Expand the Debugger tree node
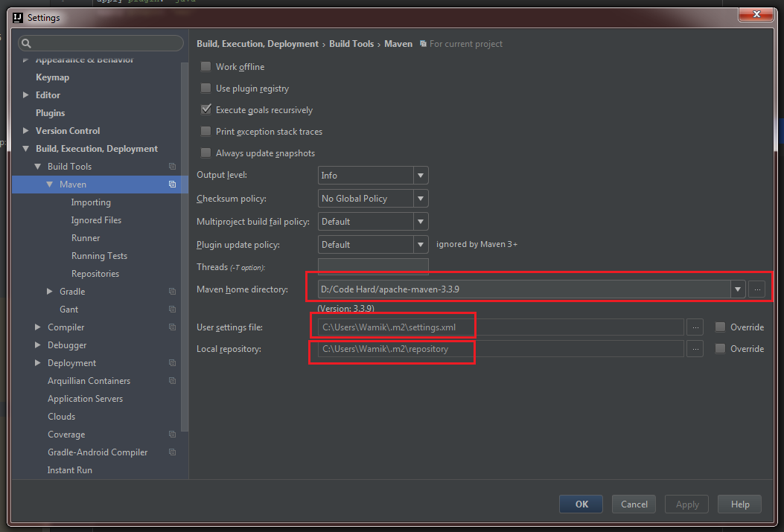 coord(38,344)
